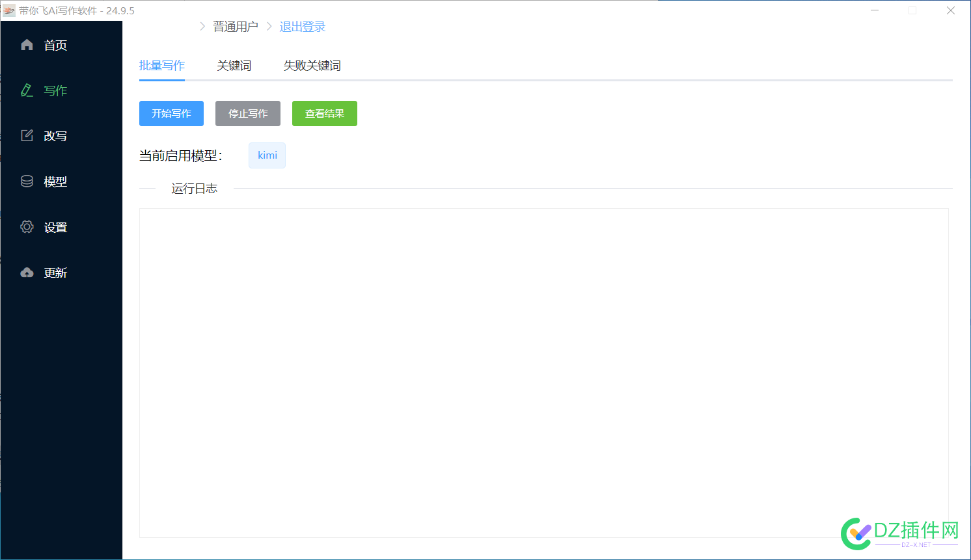
Task: Switch to the 关键词 tab
Action: click(234, 66)
